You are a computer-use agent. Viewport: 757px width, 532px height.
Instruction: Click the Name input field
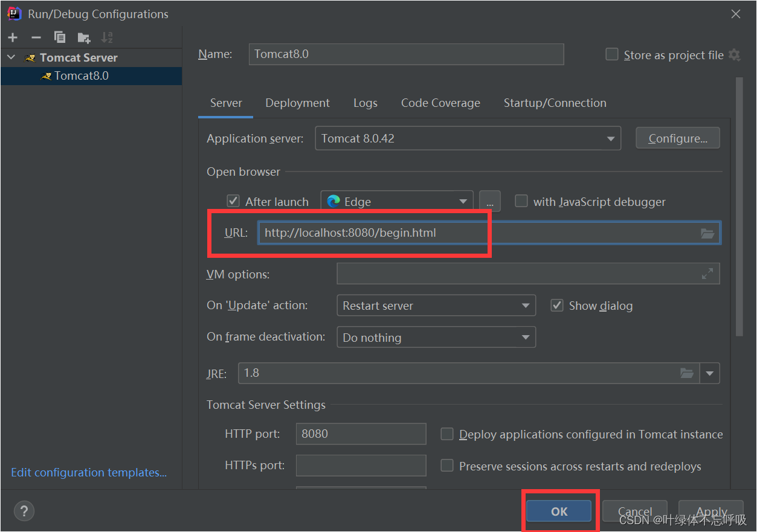pos(406,54)
